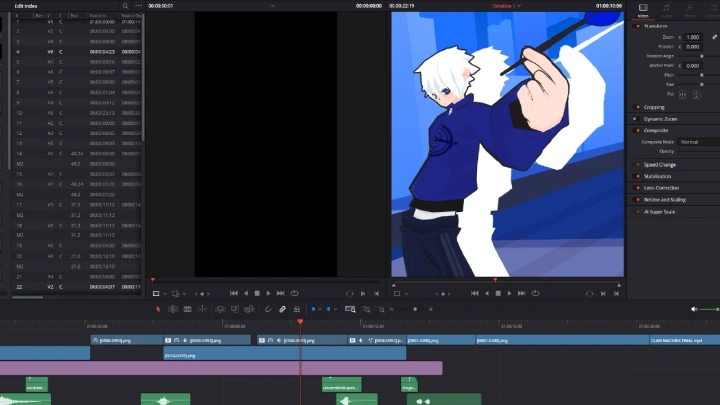Viewport: 720px width, 405px height.
Task: Switch to Effects inspector tab
Action: (x=689, y=10)
